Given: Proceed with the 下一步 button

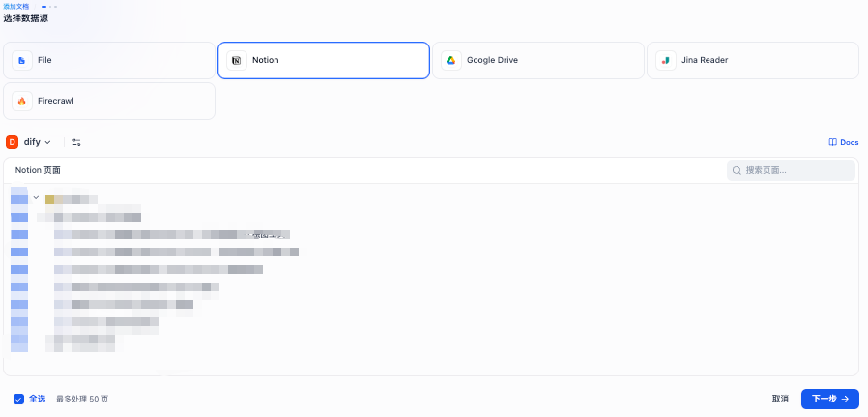Looking at the screenshot, I should pyautogui.click(x=829, y=399).
